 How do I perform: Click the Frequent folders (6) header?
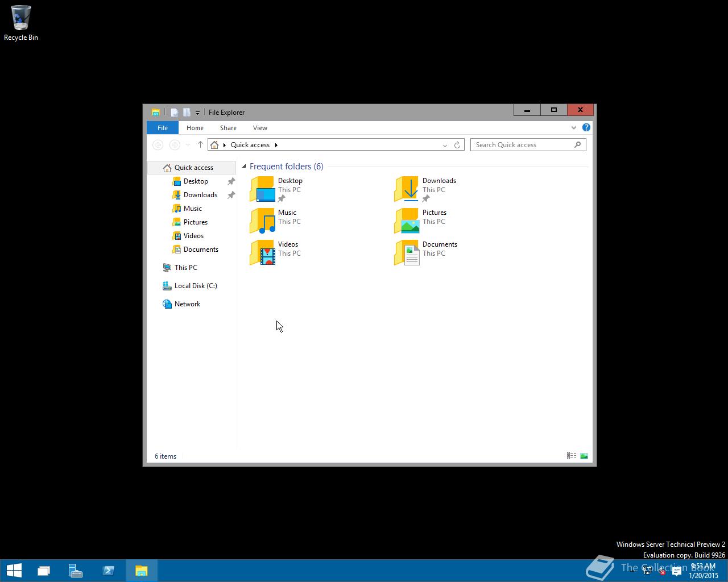[286, 167]
